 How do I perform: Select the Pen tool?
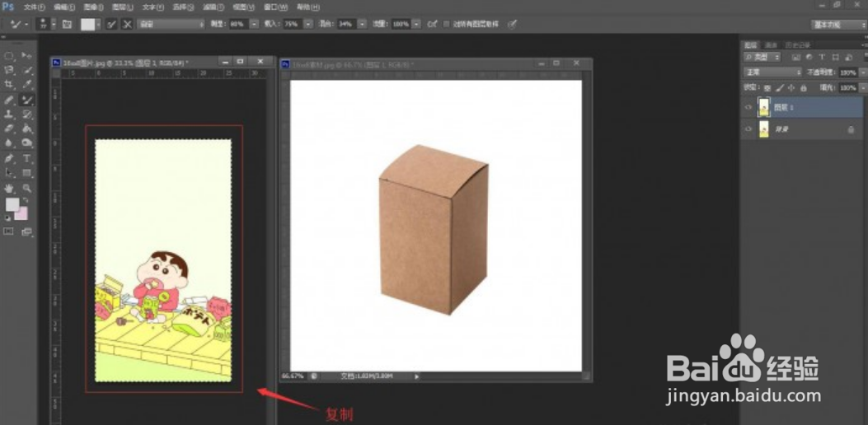tap(9, 159)
